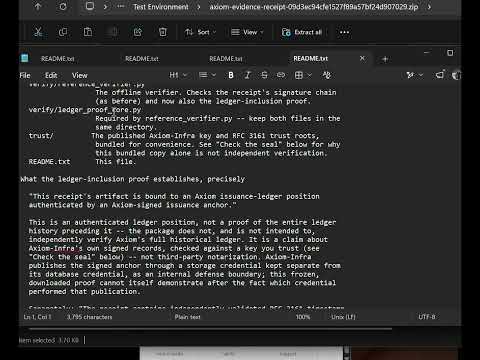Open the Sort dropdown in File Explorer
This screenshot has height=360, width=480.
(201, 32)
